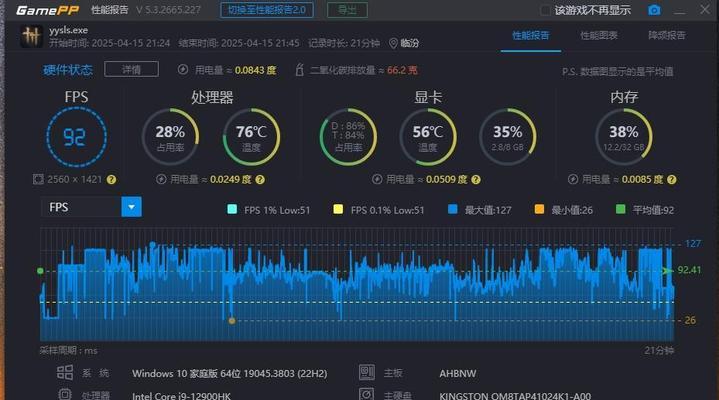The width and height of the screenshot is (719, 400).
Task: Click the resolution icon before 2560 x 1421
Action: (38, 179)
